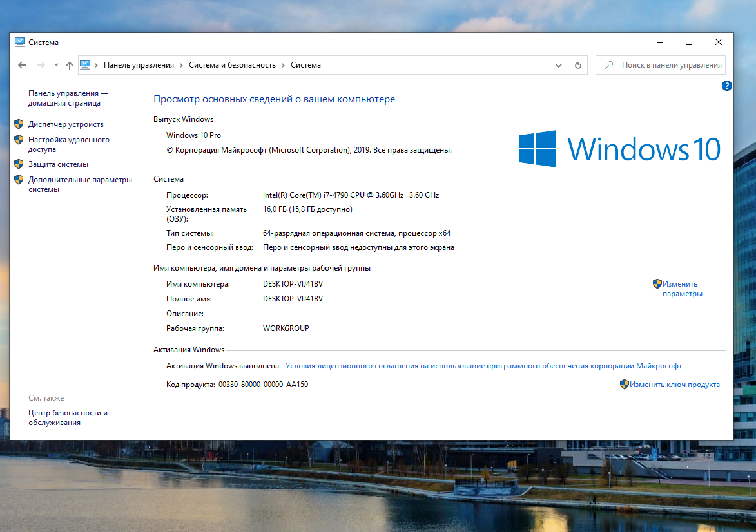Screen dimensions: 756x532
Task: Click Изменить параметры link
Action: pos(683,289)
